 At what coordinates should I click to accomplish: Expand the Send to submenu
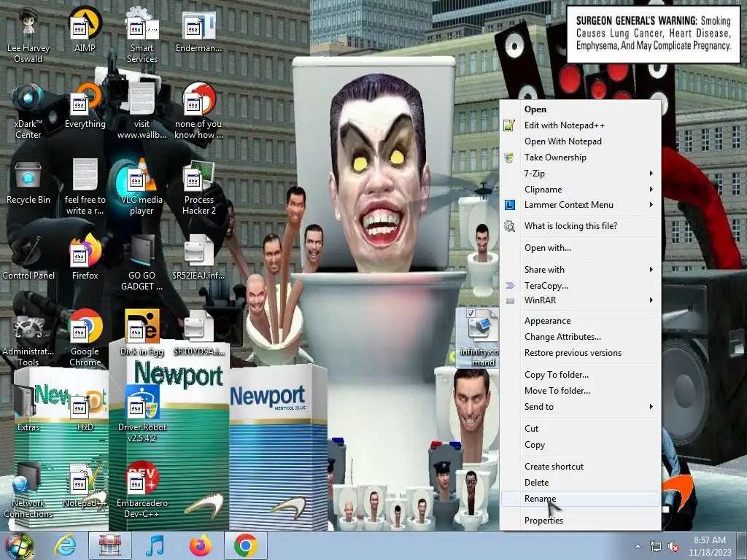pyautogui.click(x=581, y=407)
